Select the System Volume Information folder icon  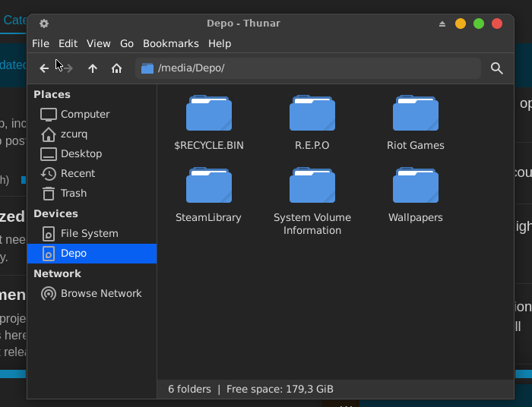pyautogui.click(x=312, y=185)
